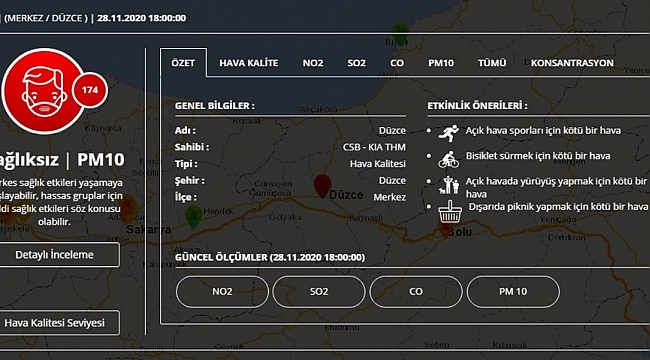Click the PM 10 current measurement pill

(513, 292)
